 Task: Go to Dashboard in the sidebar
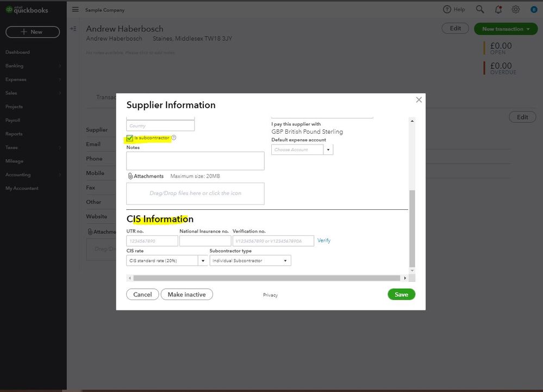[x=17, y=52]
